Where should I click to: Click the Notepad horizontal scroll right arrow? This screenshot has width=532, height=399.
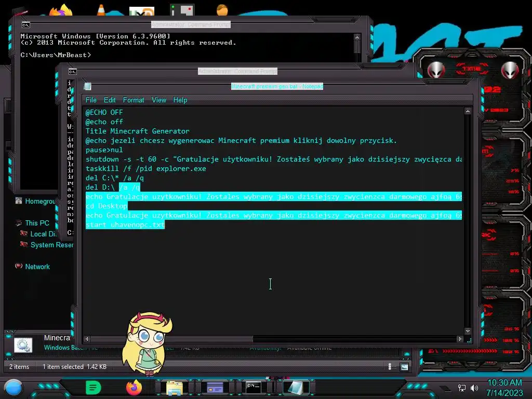460,339
